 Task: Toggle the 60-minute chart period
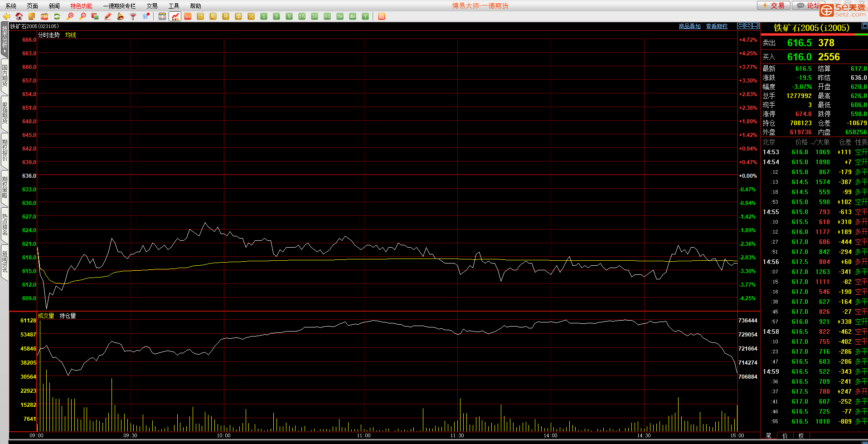pos(327,16)
